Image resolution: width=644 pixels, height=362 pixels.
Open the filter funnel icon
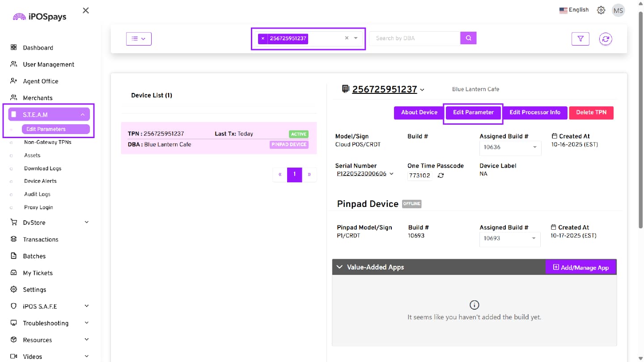tap(580, 39)
